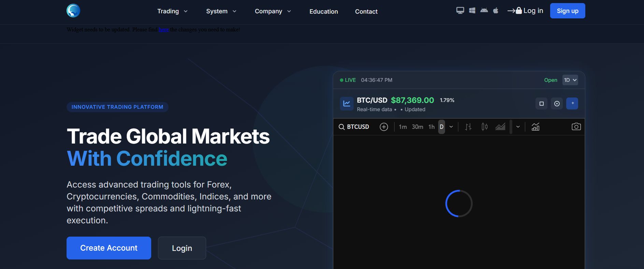The width and height of the screenshot is (644, 269).
Task: Click the compare symbol plus circle icon
Action: pos(384,127)
